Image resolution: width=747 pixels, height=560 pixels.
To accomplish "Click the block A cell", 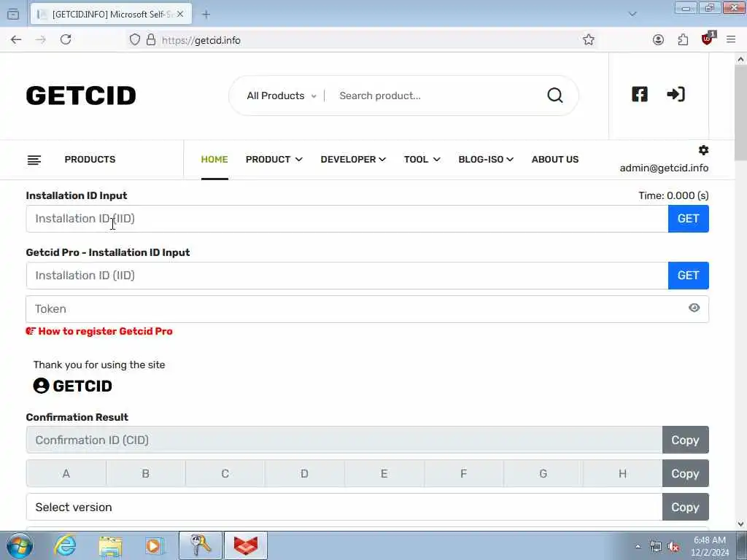I will [x=66, y=473].
